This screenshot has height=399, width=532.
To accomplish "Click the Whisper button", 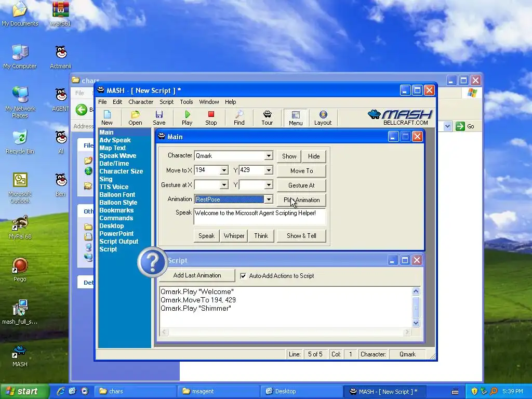I will pyautogui.click(x=234, y=236).
